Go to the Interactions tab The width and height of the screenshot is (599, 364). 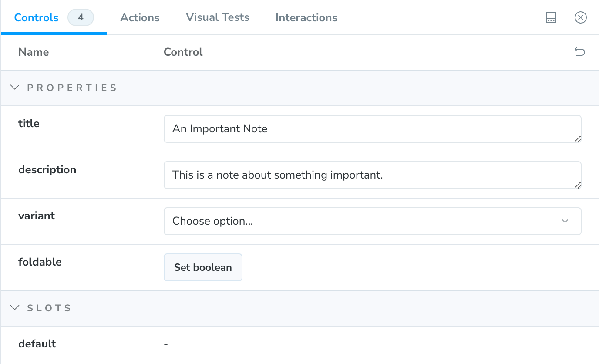click(306, 18)
